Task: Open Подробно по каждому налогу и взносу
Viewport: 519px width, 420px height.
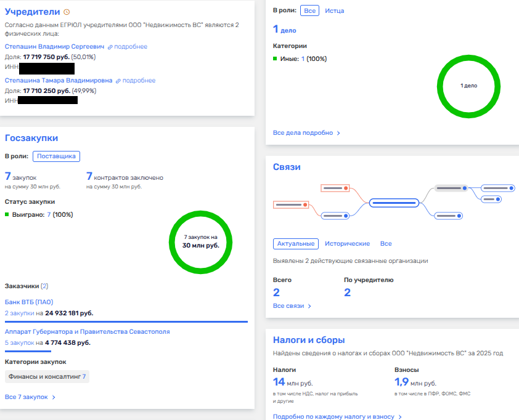Action: pyautogui.click(x=337, y=417)
